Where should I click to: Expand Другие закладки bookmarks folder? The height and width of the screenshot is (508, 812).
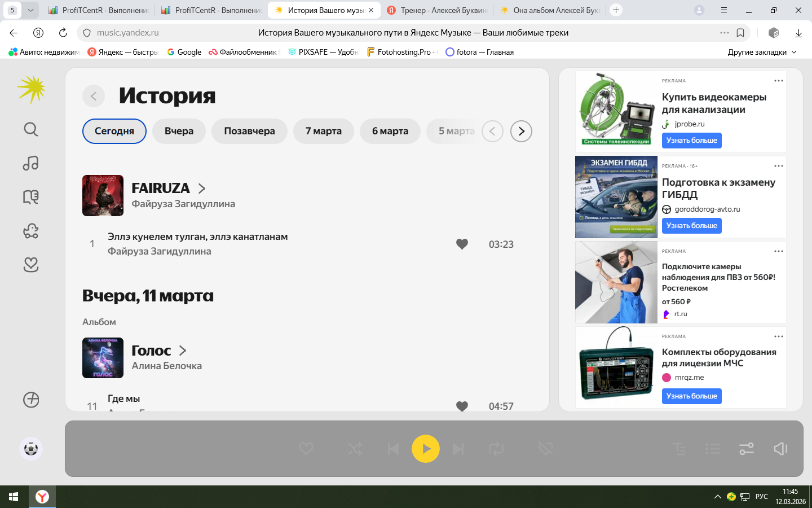click(762, 52)
